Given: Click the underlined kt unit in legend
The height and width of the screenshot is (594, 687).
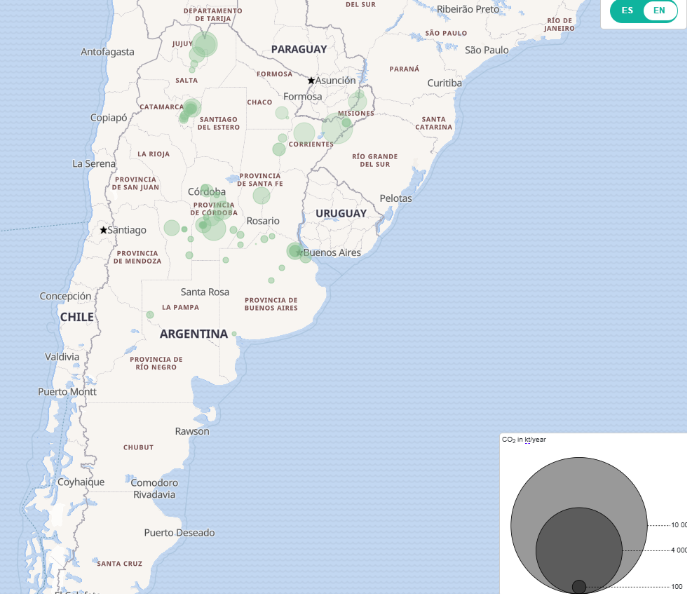Looking at the screenshot, I should [528, 440].
